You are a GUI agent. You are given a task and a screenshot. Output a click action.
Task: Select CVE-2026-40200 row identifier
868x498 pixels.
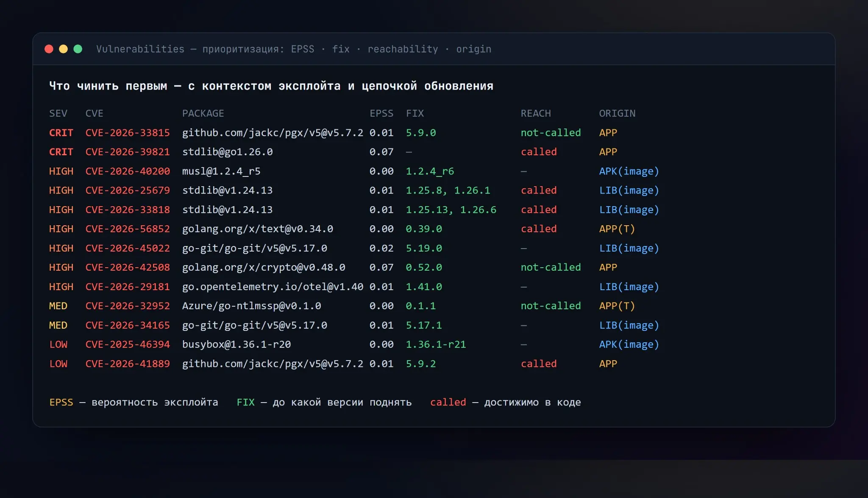pos(128,171)
